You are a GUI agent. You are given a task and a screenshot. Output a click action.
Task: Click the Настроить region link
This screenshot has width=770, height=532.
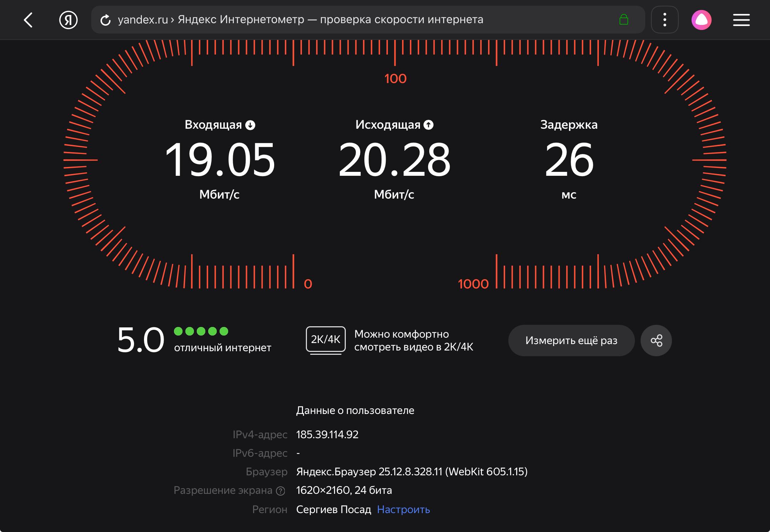(403, 510)
